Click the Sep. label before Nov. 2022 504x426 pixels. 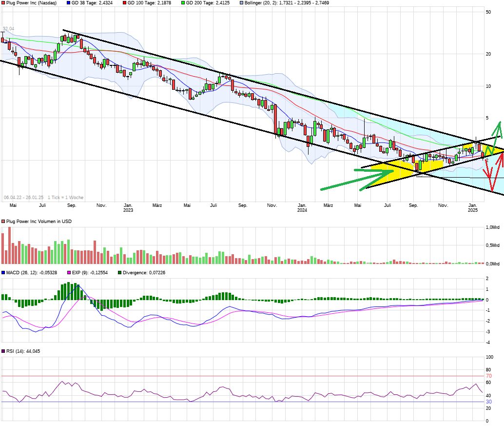(x=72, y=205)
